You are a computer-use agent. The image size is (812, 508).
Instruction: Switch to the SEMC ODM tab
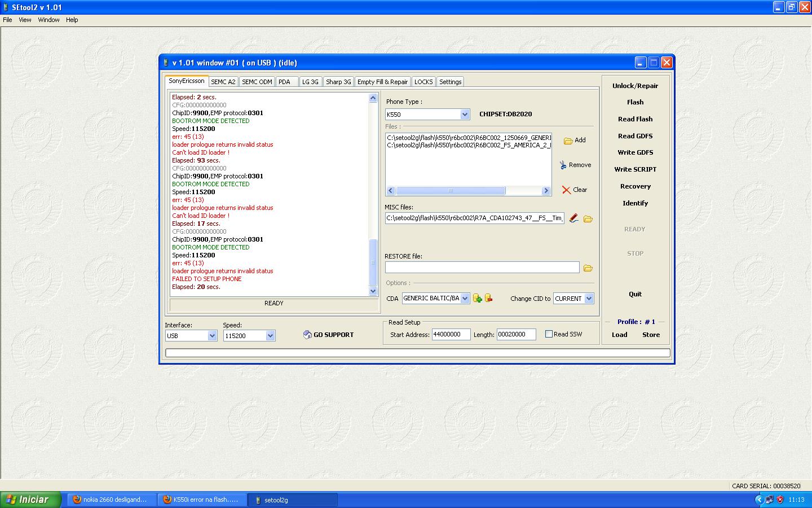tap(257, 82)
